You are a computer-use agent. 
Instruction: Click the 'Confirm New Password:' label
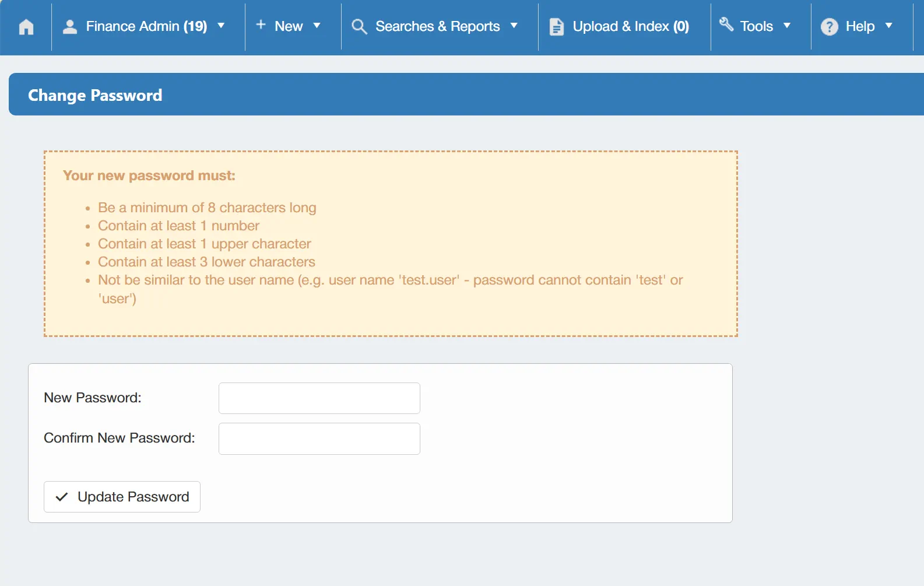(x=120, y=438)
